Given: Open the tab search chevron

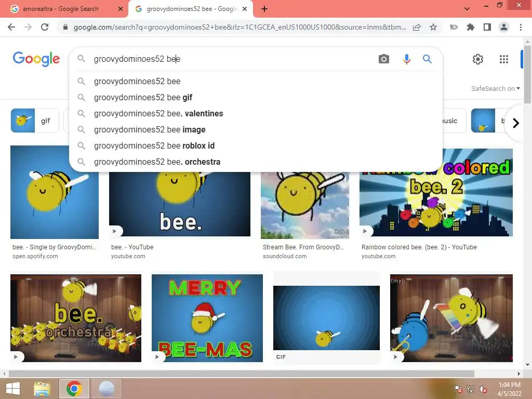Looking at the screenshot, I should 467,9.
